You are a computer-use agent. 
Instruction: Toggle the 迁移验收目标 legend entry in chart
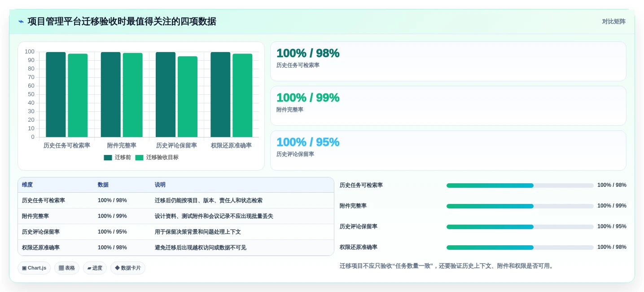(157, 158)
